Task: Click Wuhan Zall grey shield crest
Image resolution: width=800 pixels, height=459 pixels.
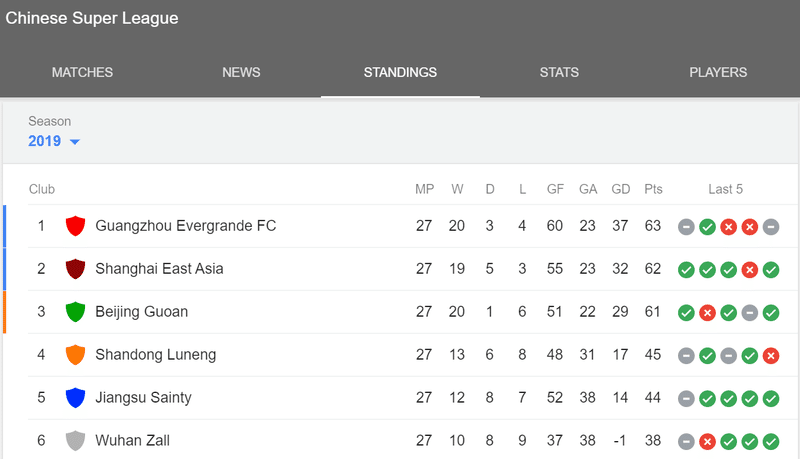Action: pos(75,440)
